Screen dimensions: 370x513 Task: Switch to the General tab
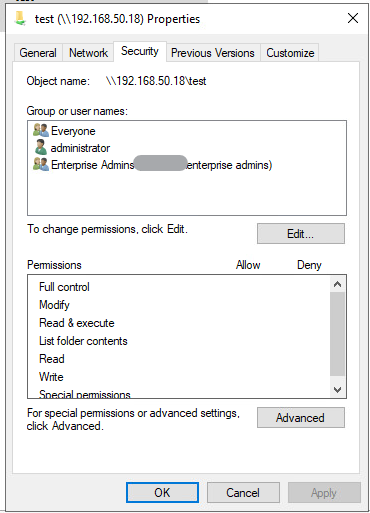coord(38,53)
